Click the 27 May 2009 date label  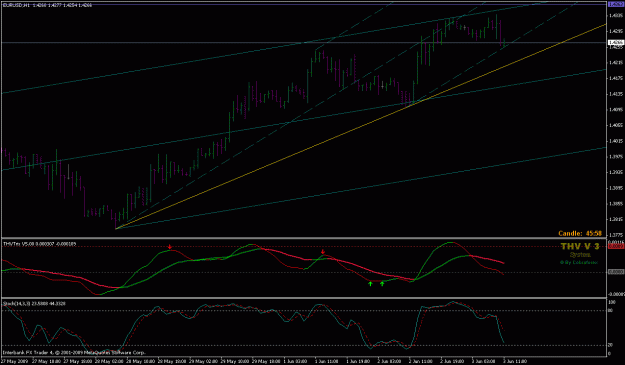coord(13,361)
